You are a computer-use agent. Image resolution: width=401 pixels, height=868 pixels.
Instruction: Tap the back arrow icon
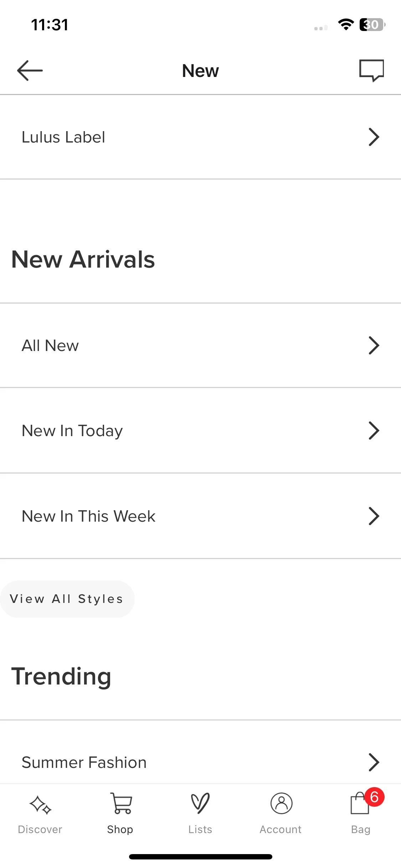[x=30, y=71]
